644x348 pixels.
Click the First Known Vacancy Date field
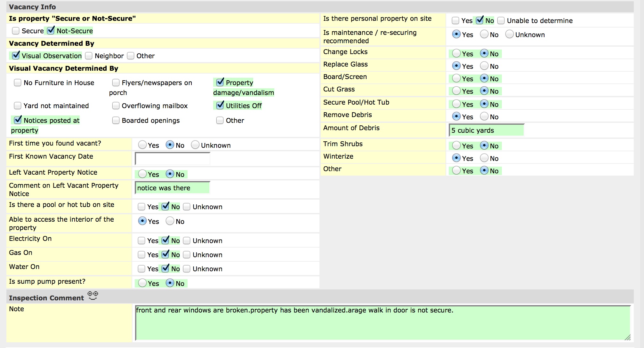click(x=173, y=159)
